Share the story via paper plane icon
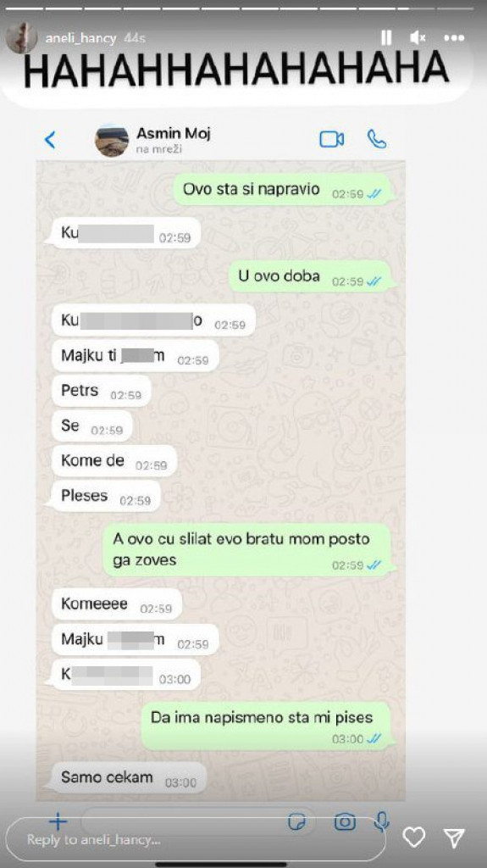Screen dimensions: 487x868 (454, 837)
